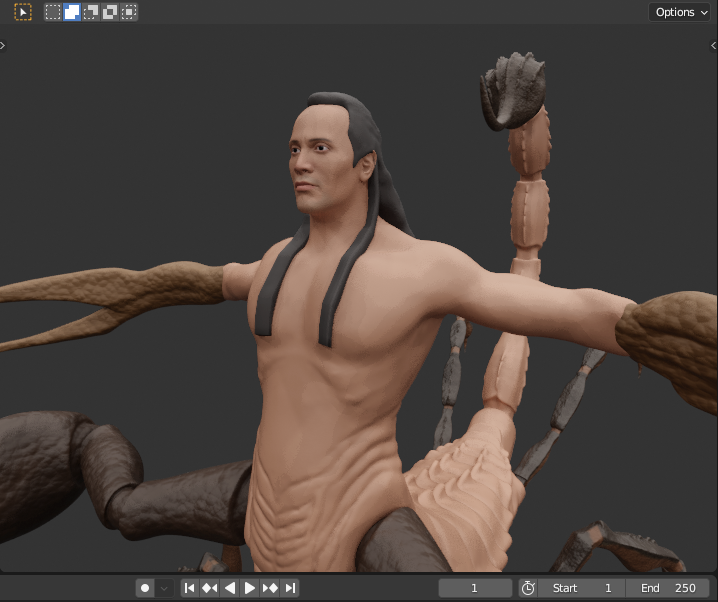Viewport: 718px width, 602px height.
Task: Play the animation forward
Action: click(x=250, y=588)
